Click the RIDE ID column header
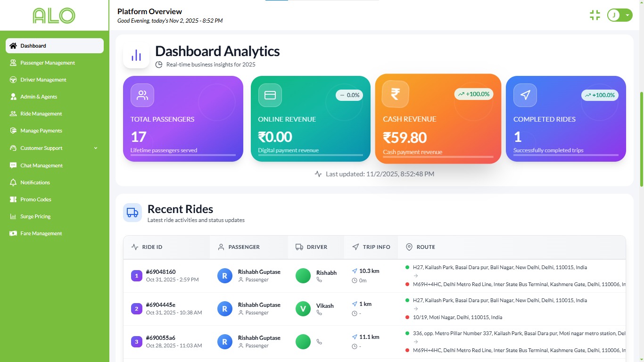This screenshot has width=644, height=362. [x=167, y=247]
